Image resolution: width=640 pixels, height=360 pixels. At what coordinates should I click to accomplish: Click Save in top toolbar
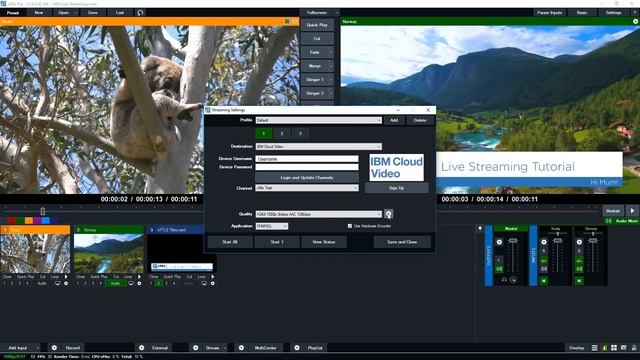point(93,13)
